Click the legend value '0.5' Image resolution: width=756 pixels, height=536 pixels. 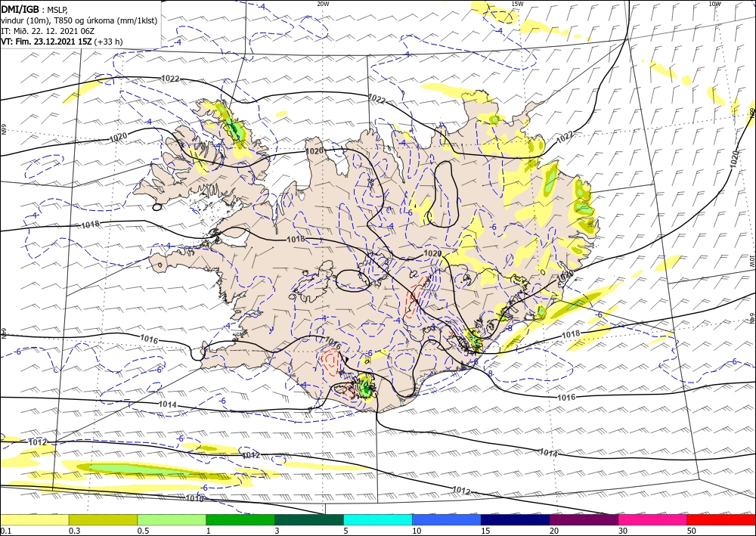click(x=143, y=531)
